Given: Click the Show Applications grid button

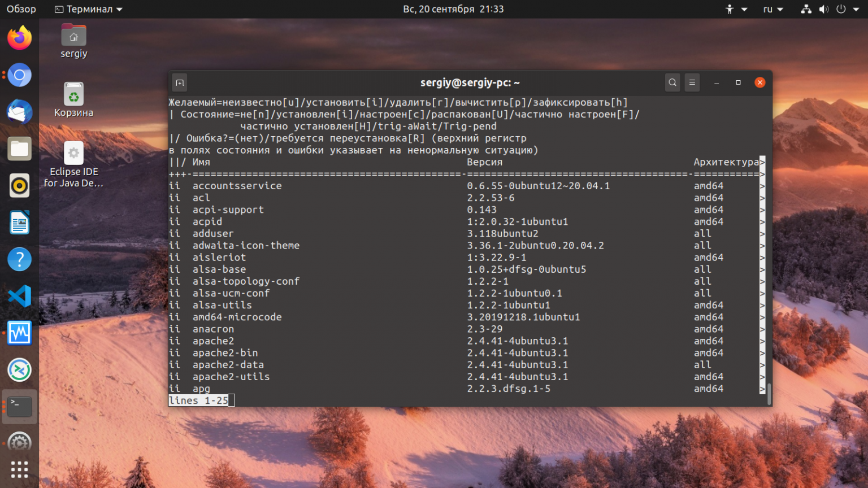Looking at the screenshot, I should click(x=19, y=469).
